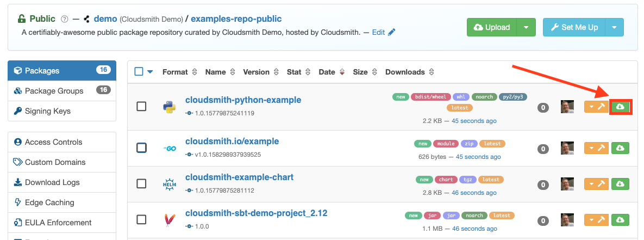Select the cloudsmith-python-example checkbox

141,107
